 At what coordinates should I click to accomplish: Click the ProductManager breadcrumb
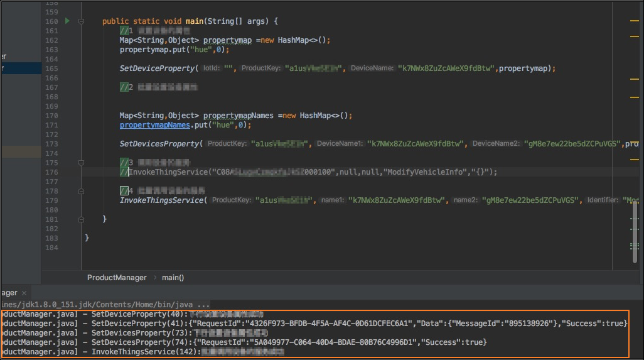pos(116,277)
